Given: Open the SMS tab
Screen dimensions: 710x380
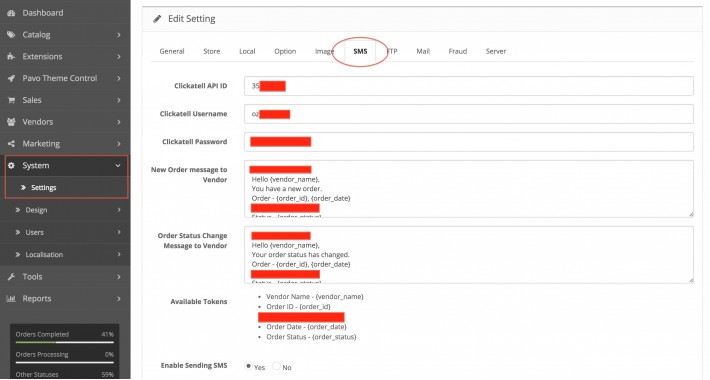Looking at the screenshot, I should pos(360,51).
